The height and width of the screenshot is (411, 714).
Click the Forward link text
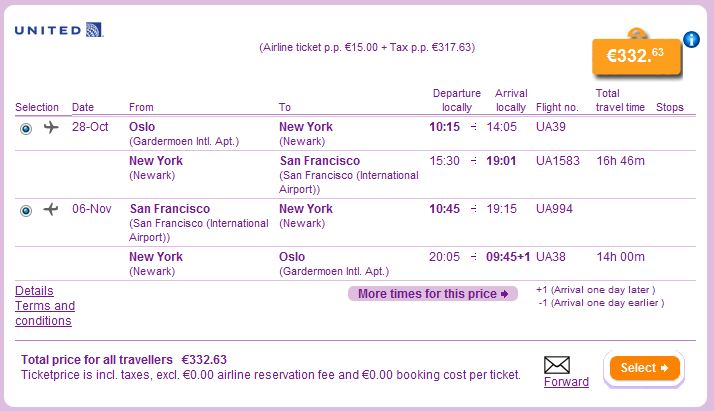pos(566,382)
